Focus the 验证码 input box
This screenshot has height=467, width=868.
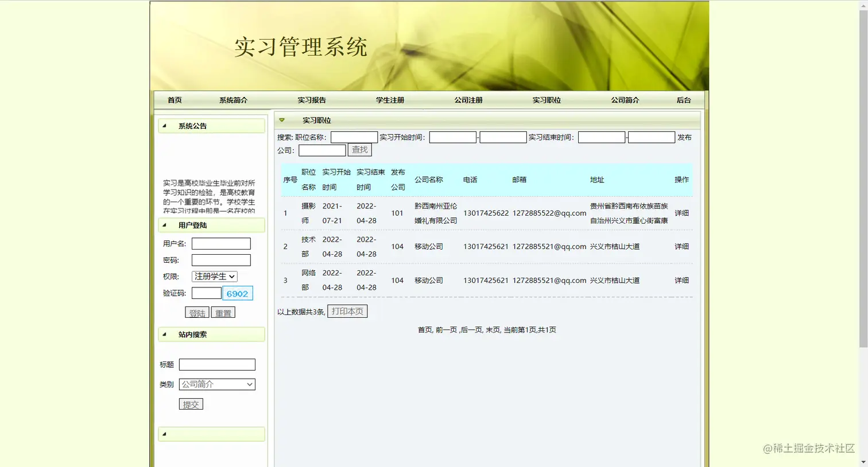pos(206,293)
